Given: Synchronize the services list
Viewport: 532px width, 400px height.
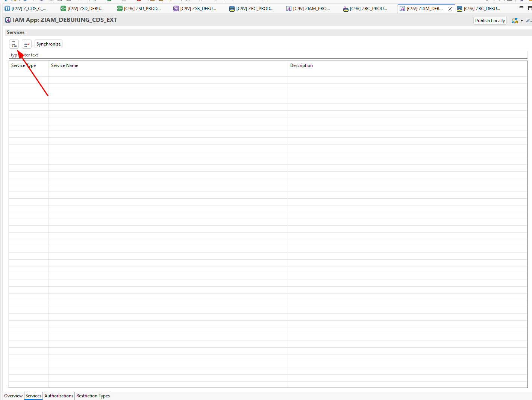Looking at the screenshot, I should pyautogui.click(x=49, y=44).
